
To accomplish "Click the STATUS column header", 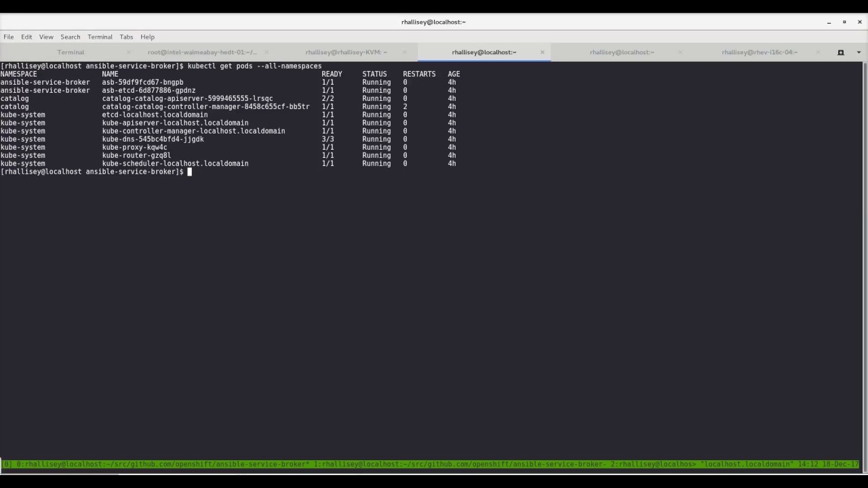I will pos(374,74).
